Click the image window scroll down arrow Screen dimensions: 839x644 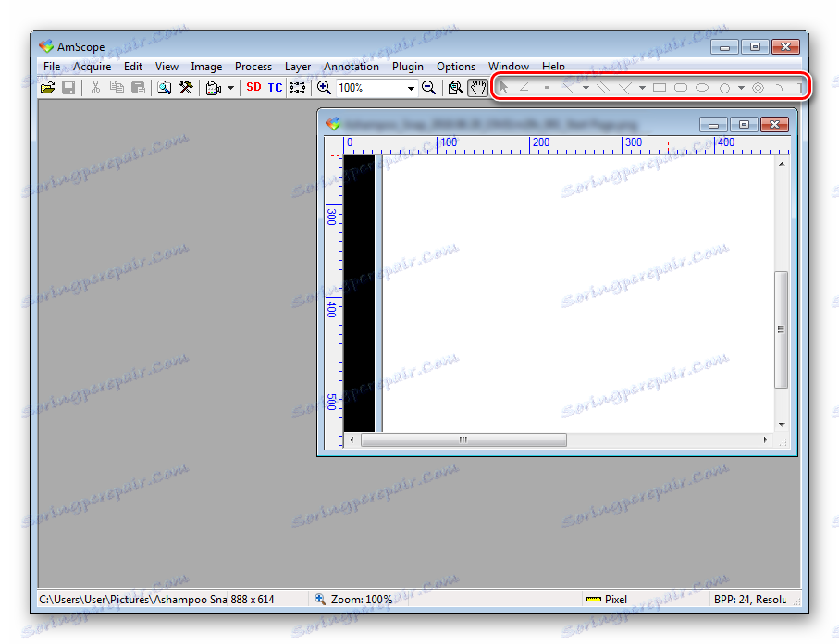coord(782,425)
